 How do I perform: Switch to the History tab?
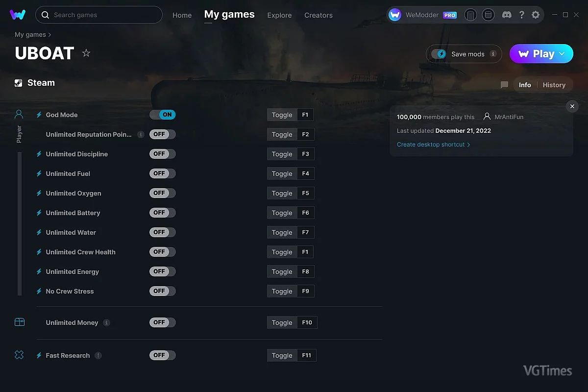[554, 85]
